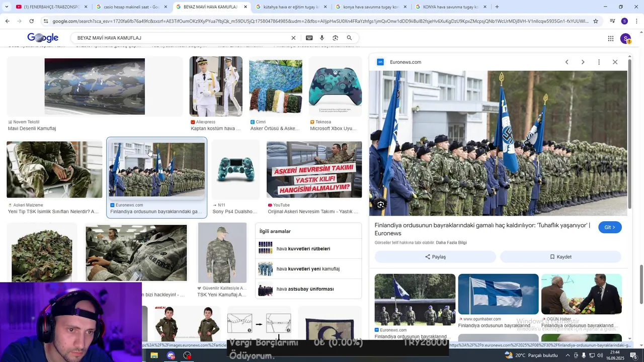Open the on-screen keyboard input tool

point(309,38)
